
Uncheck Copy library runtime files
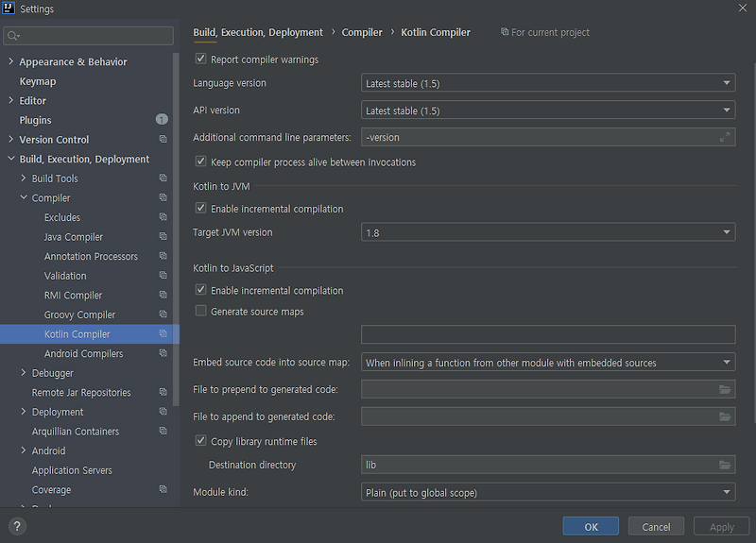point(200,440)
